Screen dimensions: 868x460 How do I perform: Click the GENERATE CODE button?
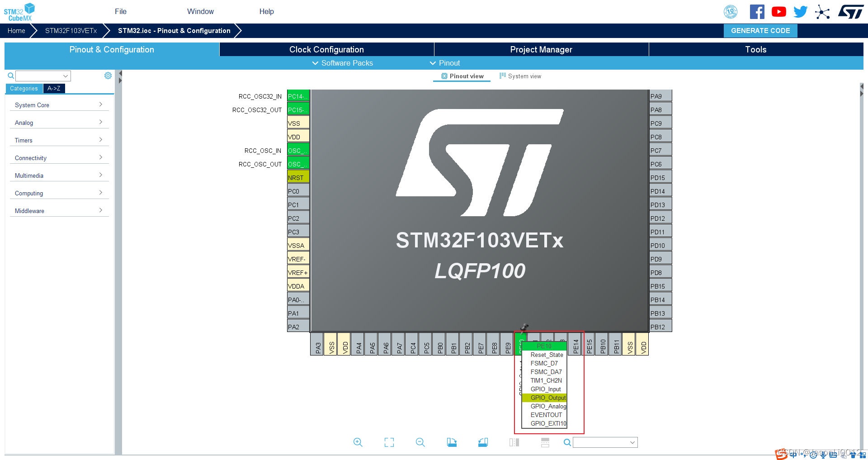(x=760, y=31)
